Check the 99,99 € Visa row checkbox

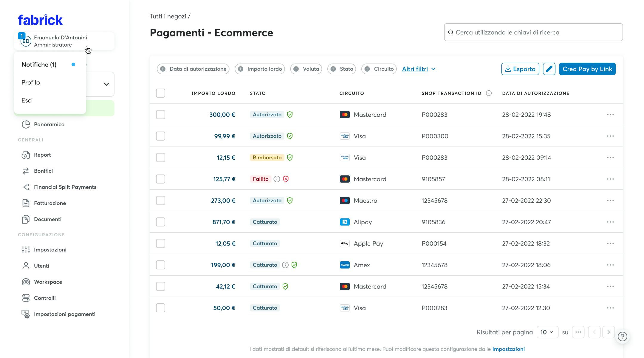pyautogui.click(x=160, y=136)
